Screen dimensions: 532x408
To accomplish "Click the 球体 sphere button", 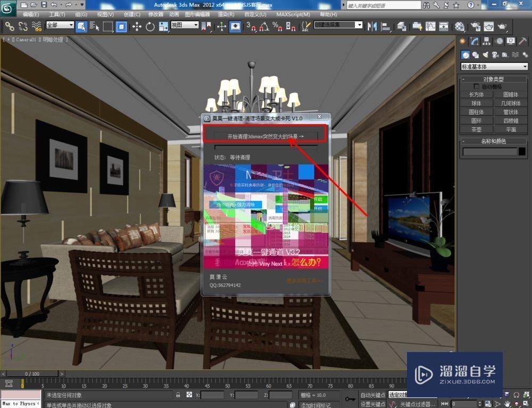I will 476,103.
